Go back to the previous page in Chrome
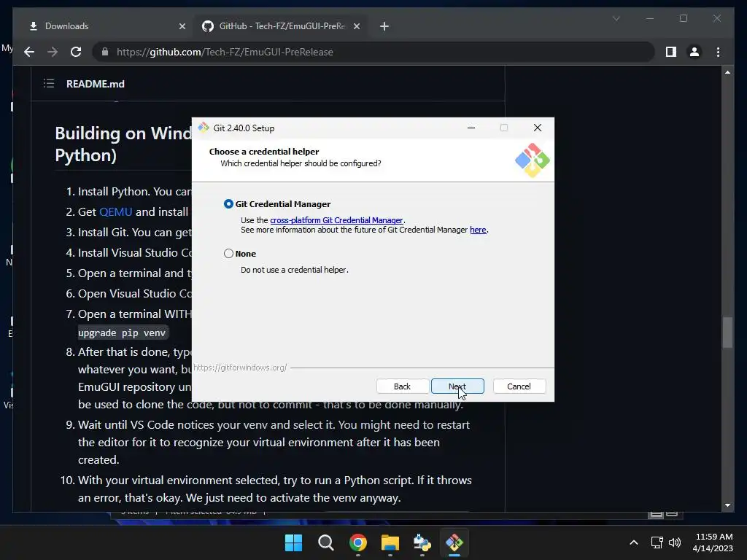Image resolution: width=747 pixels, height=560 pixels. [x=29, y=52]
